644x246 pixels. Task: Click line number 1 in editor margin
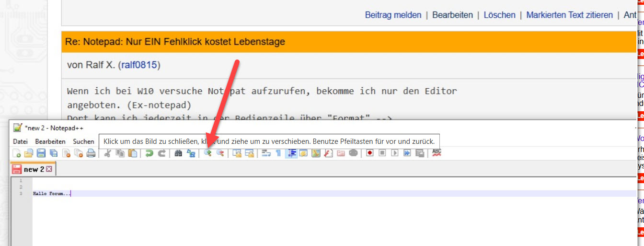tap(21, 180)
